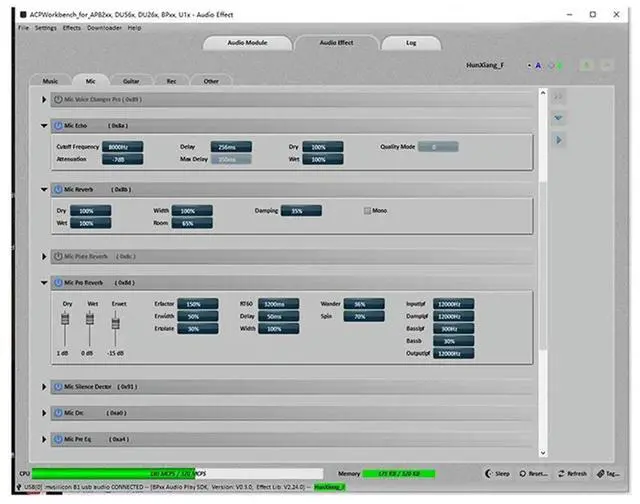Toggle Mic Reverb power icon
The image size is (640, 504).
point(58,189)
